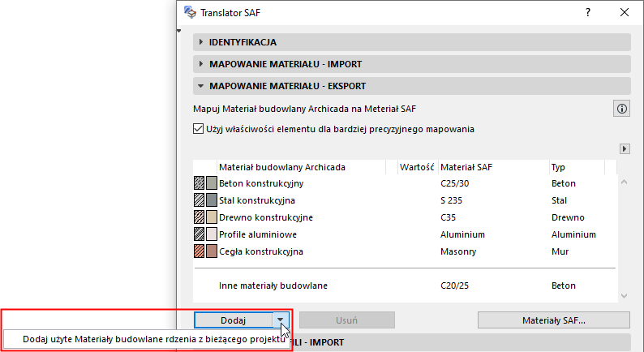Click the Dodaj button
The image size is (644, 352).
[234, 320]
